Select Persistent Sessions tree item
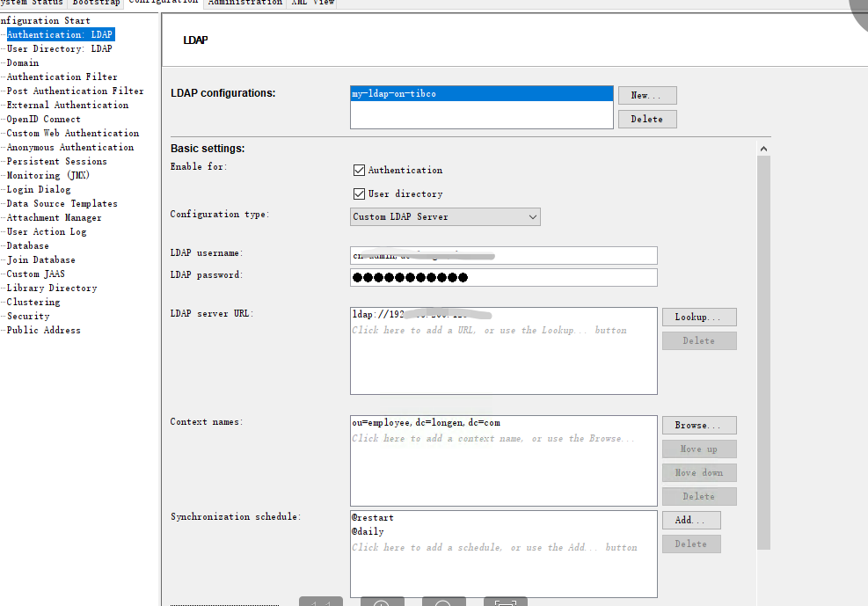Viewport: 868px width, 606px height. [57, 162]
